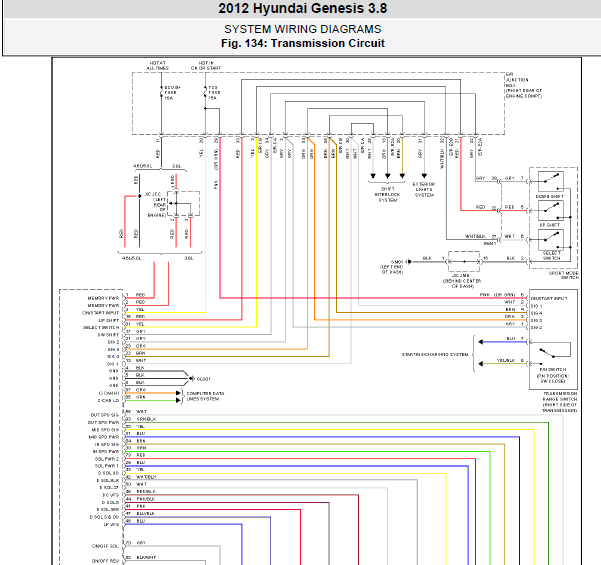Click the 'HOT AT ALL TIMES' label
The image size is (601, 565).
point(158,66)
